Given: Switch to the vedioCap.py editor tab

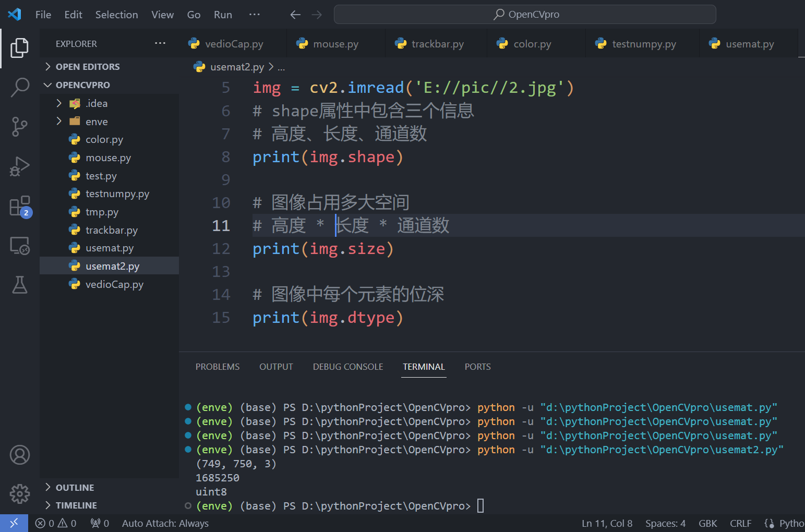Looking at the screenshot, I should (232, 44).
